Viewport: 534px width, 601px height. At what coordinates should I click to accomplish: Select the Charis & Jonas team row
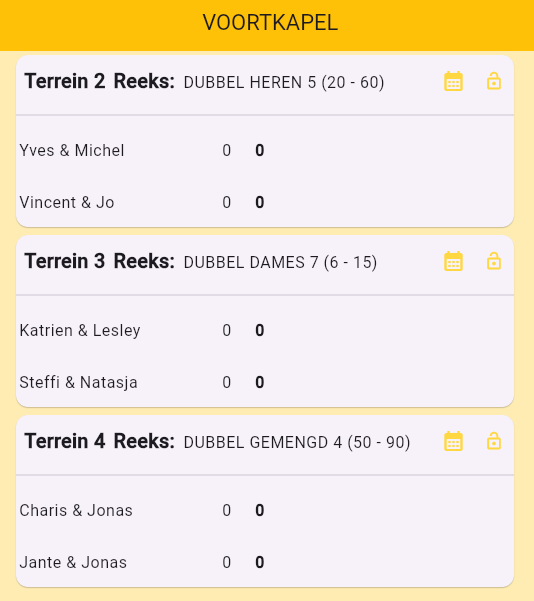[x=265, y=511]
